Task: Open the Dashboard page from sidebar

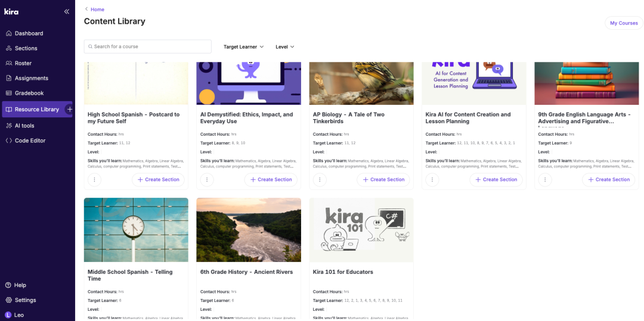Action: click(29, 33)
